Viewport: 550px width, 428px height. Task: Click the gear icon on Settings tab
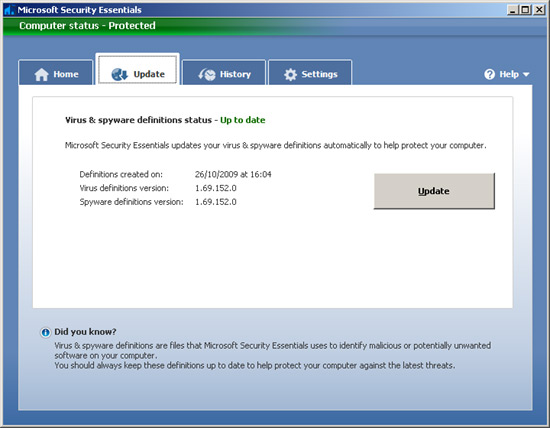(x=290, y=74)
